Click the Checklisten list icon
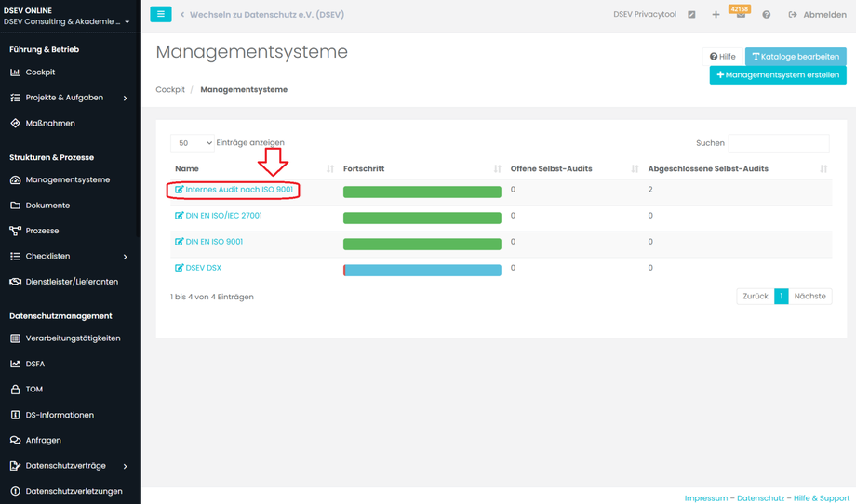Screen dimensions: 856x504 tap(15, 256)
